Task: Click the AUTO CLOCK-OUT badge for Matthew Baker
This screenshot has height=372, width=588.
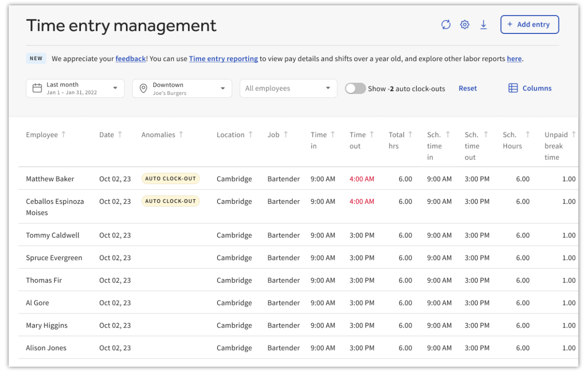Action: coord(171,178)
